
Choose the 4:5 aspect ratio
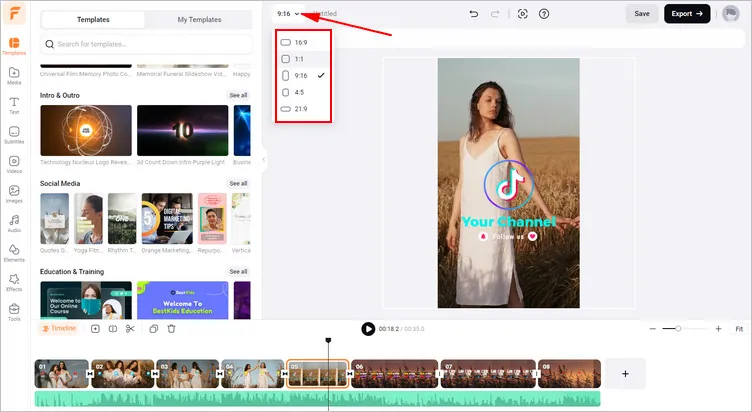[303, 92]
